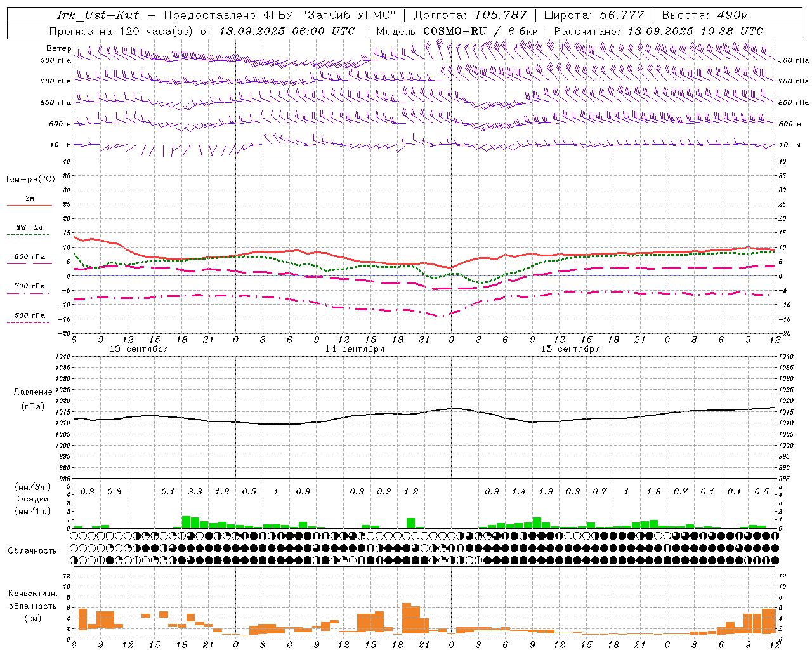Click the left 500 гПа wind level label

click(56, 61)
